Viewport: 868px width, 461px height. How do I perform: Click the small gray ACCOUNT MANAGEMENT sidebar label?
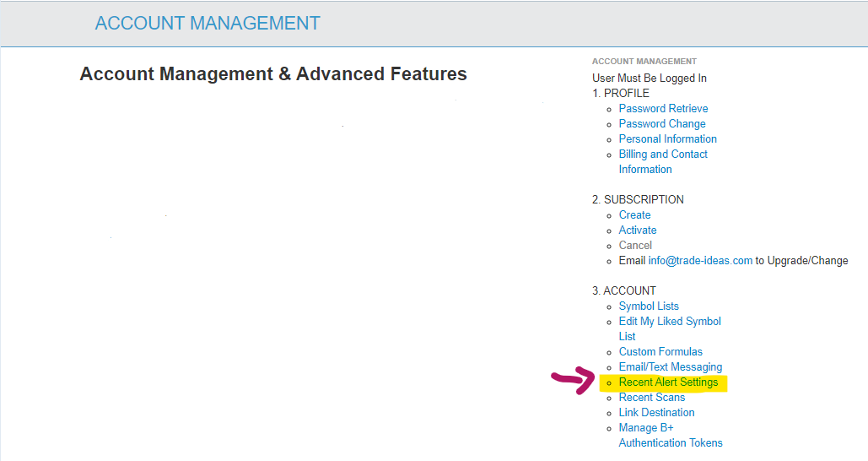[x=644, y=62]
